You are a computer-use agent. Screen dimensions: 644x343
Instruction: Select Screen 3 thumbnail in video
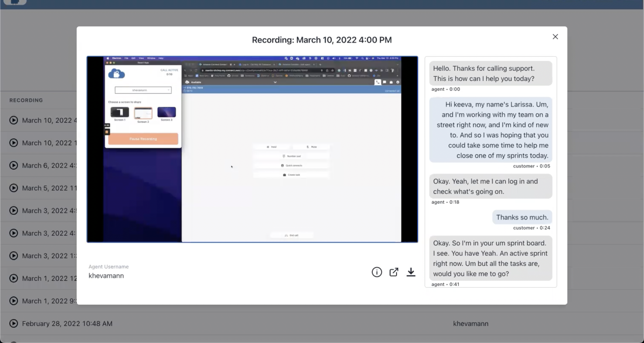point(167,112)
